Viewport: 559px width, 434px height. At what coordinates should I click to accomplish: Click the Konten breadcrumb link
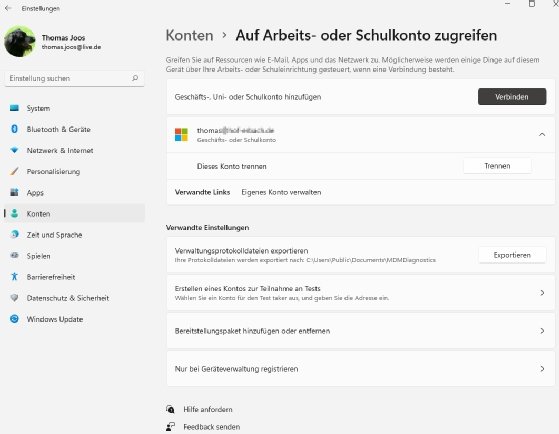(189, 35)
